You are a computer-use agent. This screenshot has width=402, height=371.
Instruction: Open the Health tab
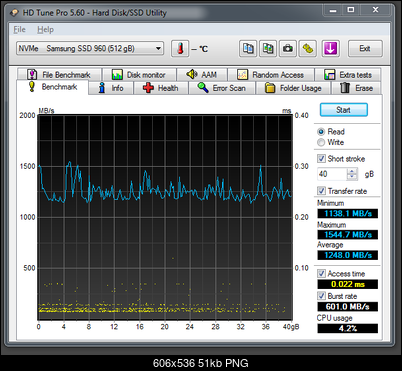[x=161, y=88]
